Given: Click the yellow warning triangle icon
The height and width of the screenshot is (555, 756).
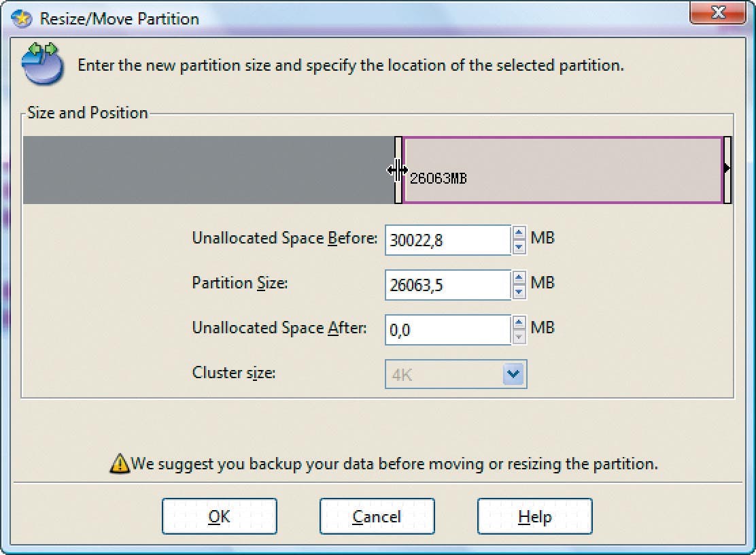Looking at the screenshot, I should click(x=120, y=464).
